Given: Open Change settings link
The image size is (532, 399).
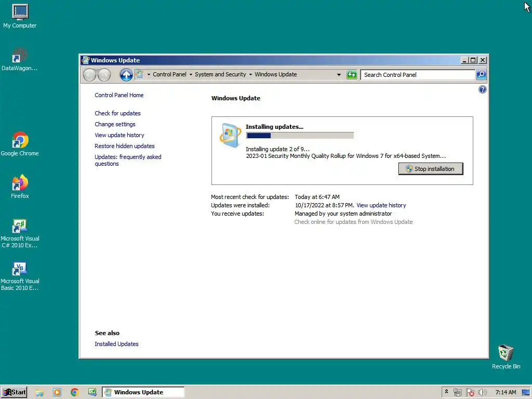Looking at the screenshot, I should pos(115,124).
